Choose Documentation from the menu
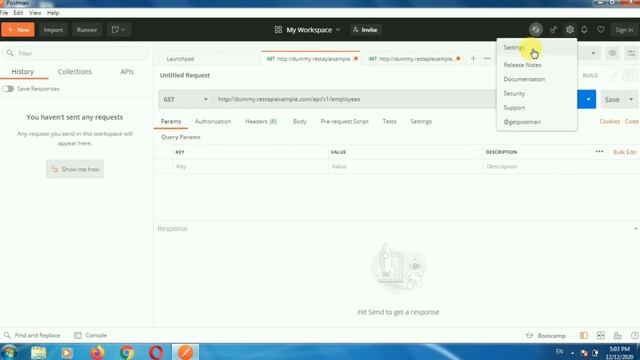This screenshot has height=360, width=640. pos(537,79)
